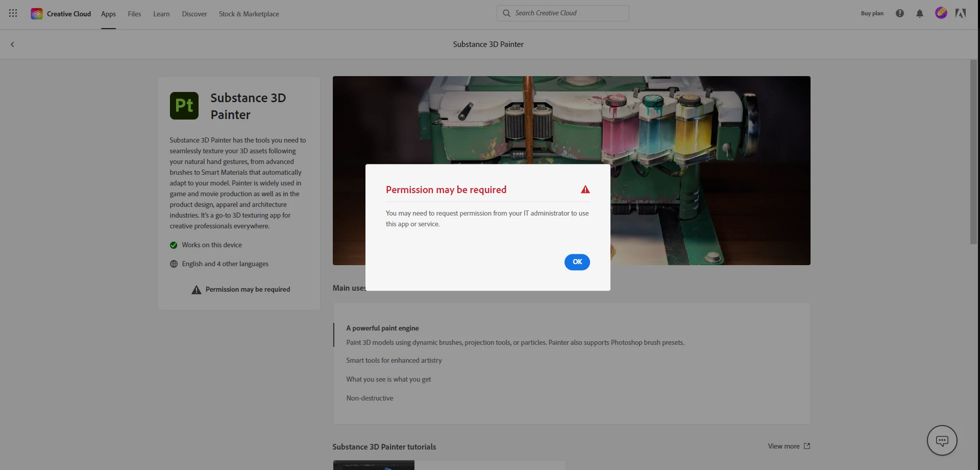This screenshot has height=470, width=980.
Task: Click the search magnifier icon
Action: [506, 13]
